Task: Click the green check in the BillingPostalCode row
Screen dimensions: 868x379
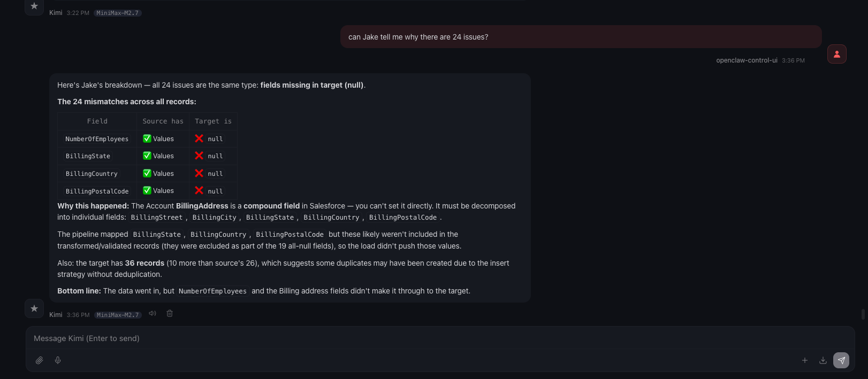Action: [x=146, y=190]
